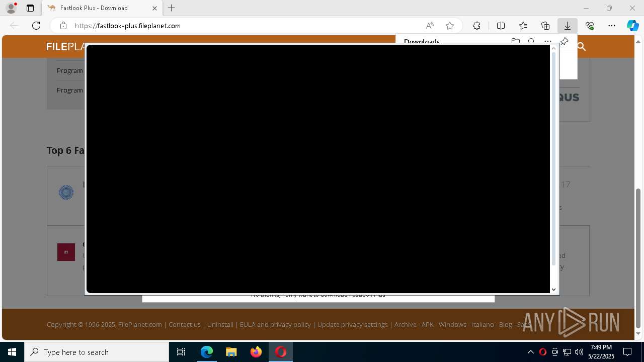This screenshot has height=362, width=644.
Task: Open Task View on taskbar
Action: [x=181, y=352]
